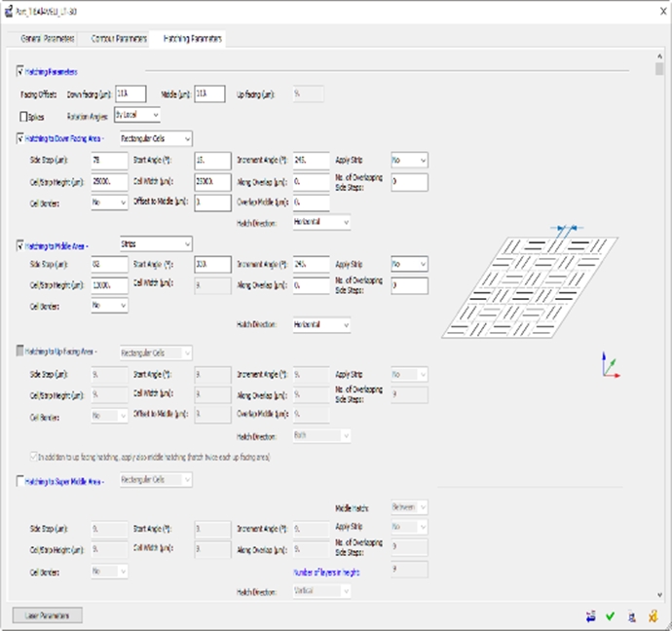Open the Rotation Angles dropdown
This screenshot has width=672, height=631.
click(136, 115)
